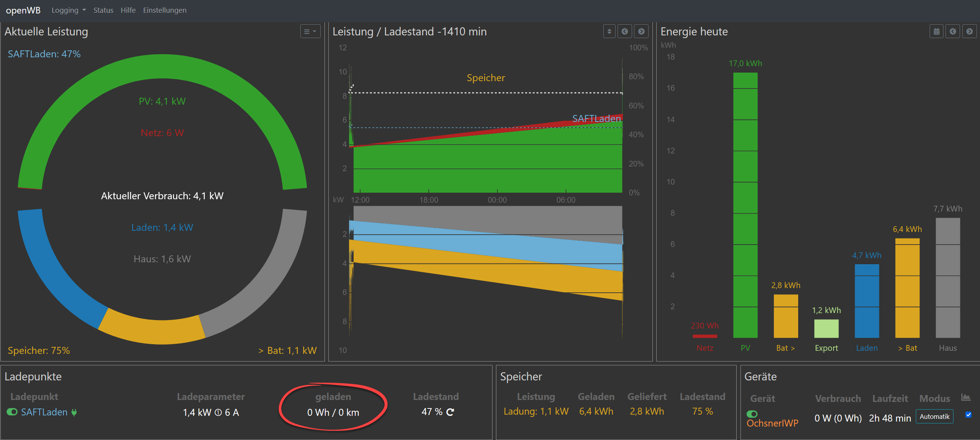Toggle the OchsnerIWP device switch

[752, 414]
